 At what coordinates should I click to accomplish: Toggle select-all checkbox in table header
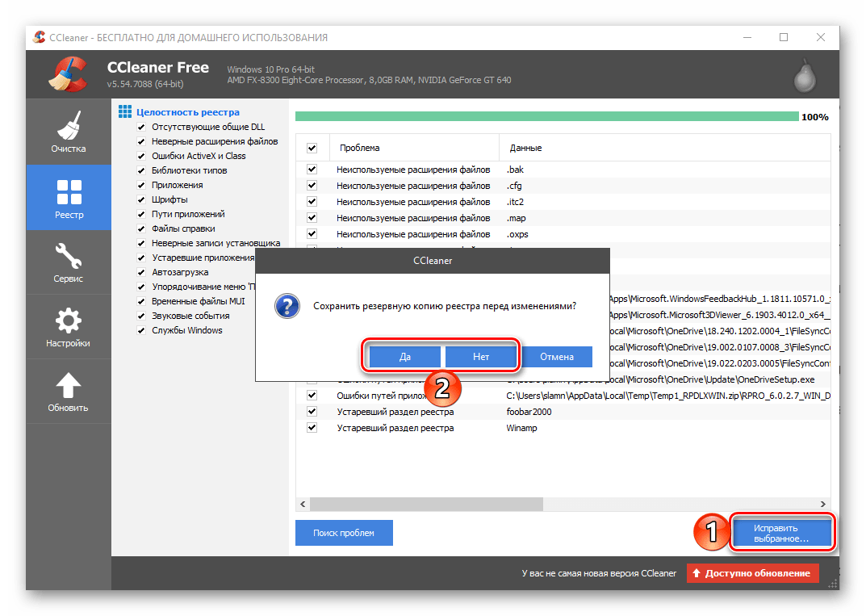312,148
